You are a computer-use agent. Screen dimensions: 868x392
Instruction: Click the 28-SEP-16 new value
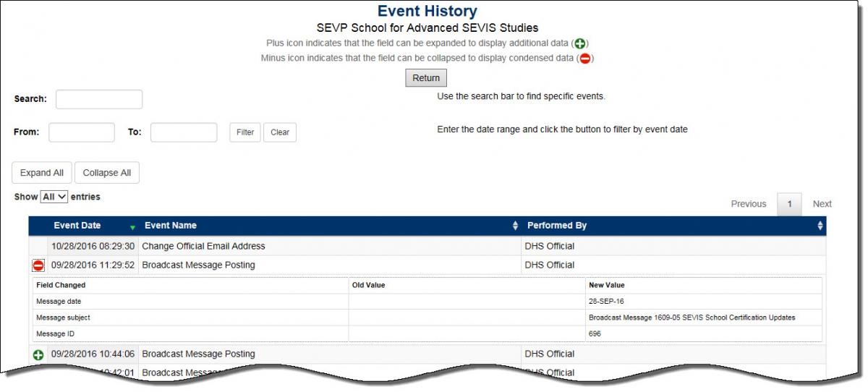tap(602, 302)
